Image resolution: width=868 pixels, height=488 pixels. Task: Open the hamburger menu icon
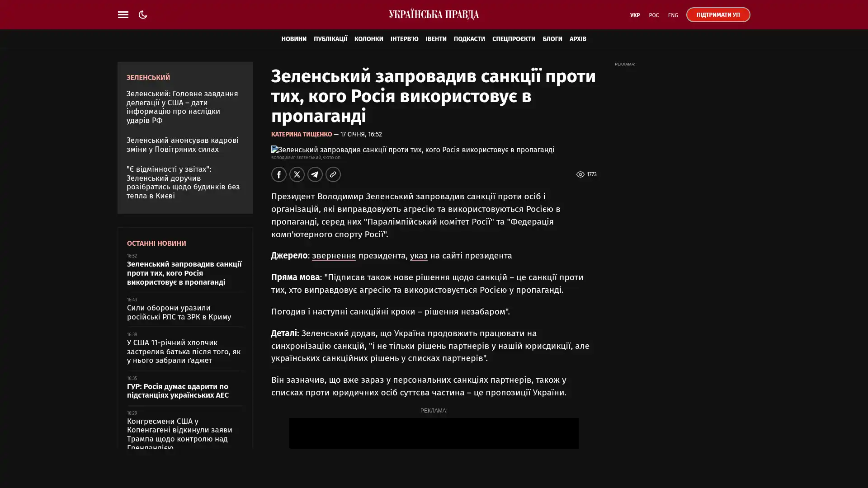pyautogui.click(x=123, y=14)
